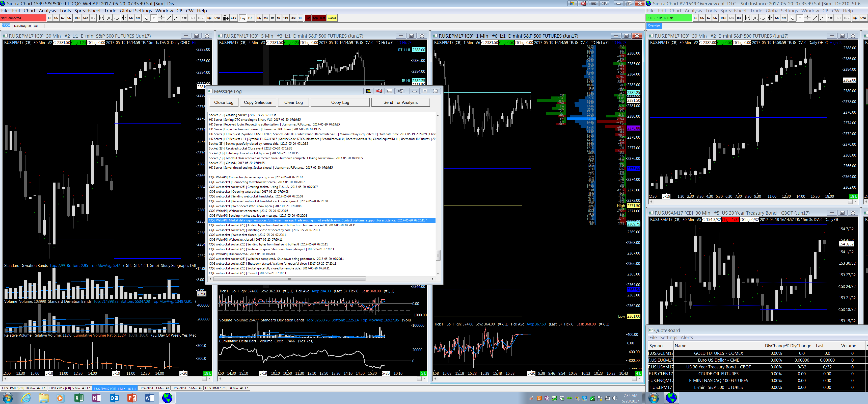Select TICK-NYSE 1 Min #7 chart tab
The image size is (868, 404).
[x=154, y=388]
